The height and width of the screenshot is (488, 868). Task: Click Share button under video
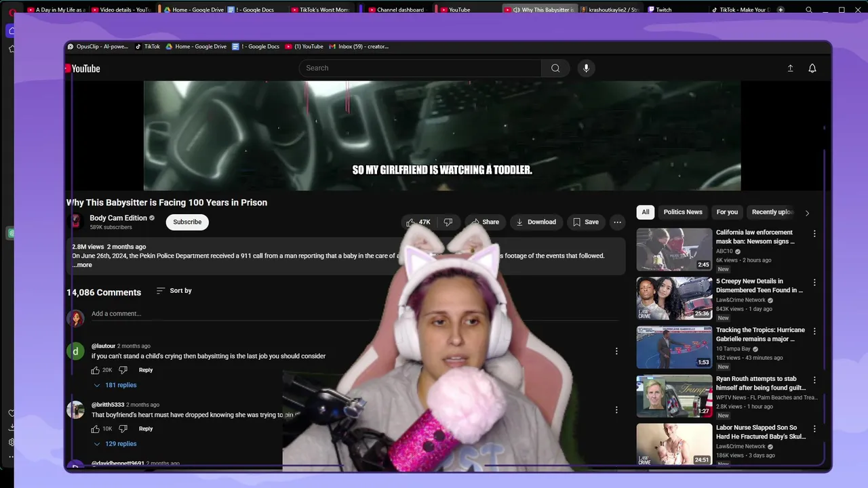pos(485,222)
